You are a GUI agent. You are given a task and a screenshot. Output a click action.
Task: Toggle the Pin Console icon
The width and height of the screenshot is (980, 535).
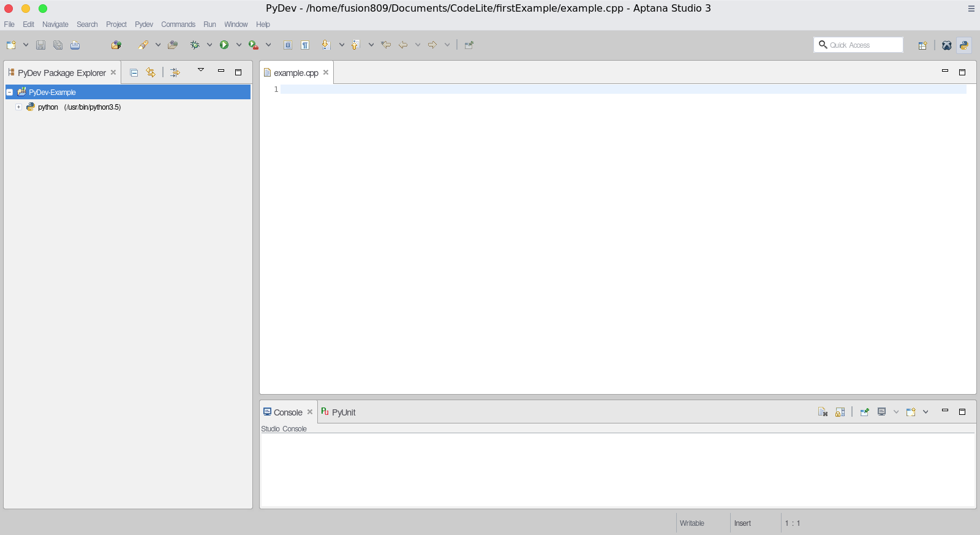point(864,412)
